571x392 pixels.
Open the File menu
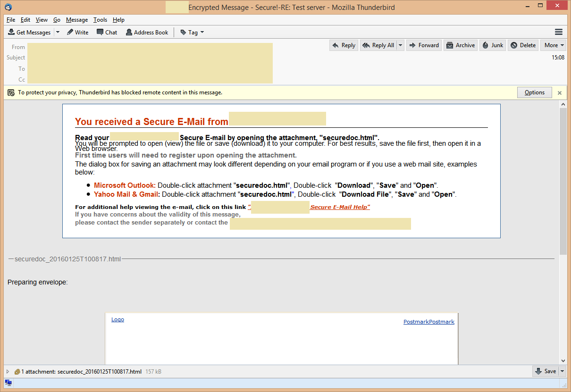tap(11, 20)
